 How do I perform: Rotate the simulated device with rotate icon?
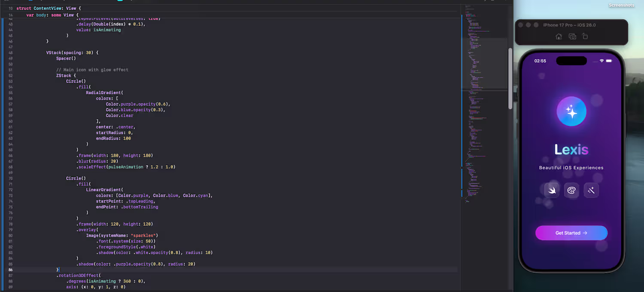click(585, 37)
